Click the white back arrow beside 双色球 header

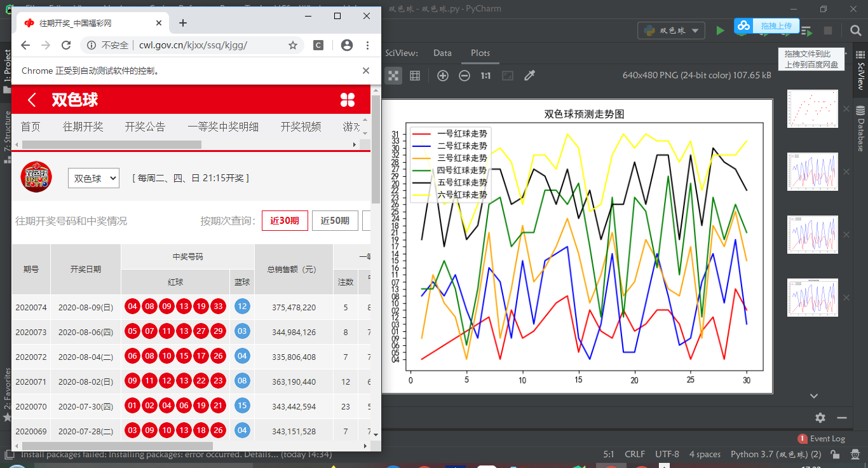[32, 100]
